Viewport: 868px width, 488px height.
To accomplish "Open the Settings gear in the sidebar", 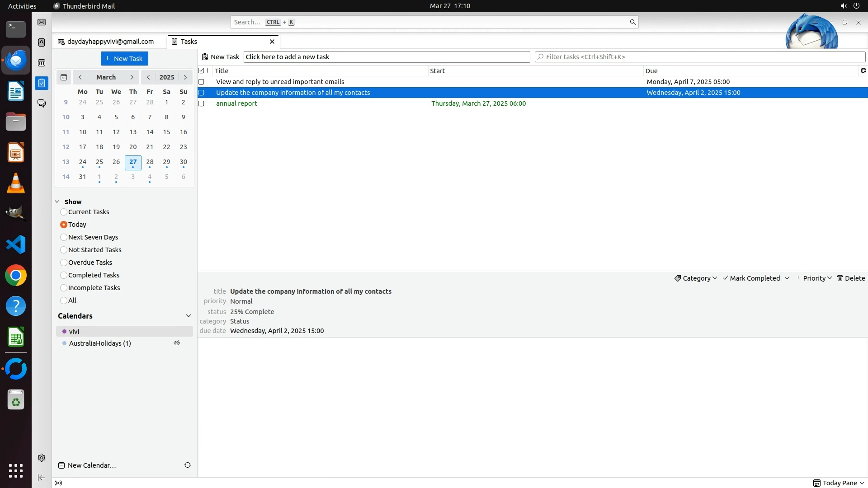I will 42,458.
